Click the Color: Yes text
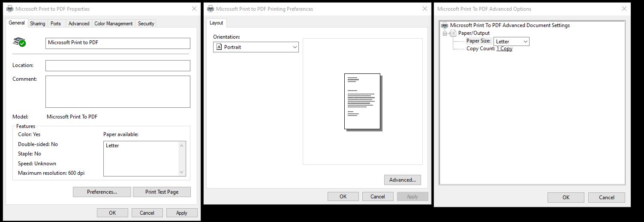 tap(29, 134)
